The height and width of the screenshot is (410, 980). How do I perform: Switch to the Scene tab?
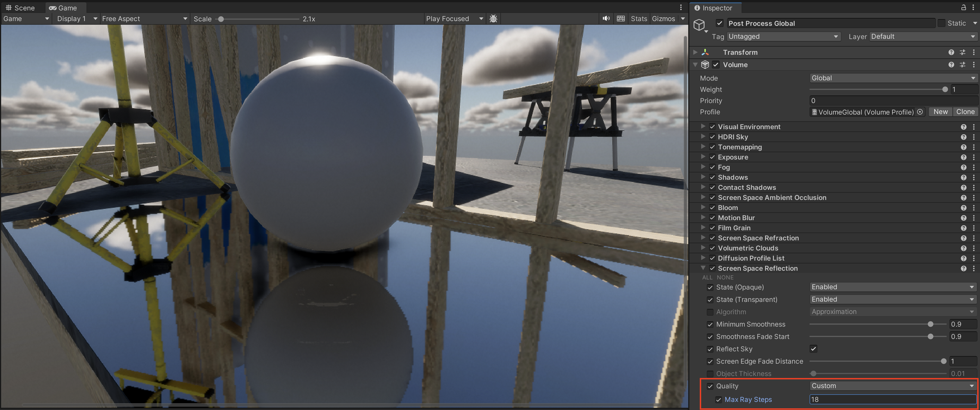(20, 8)
